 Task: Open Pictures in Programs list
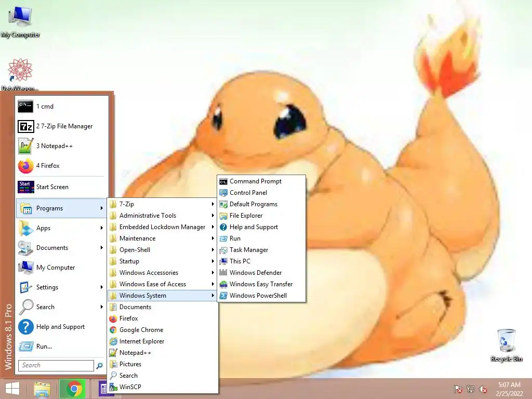click(162, 364)
